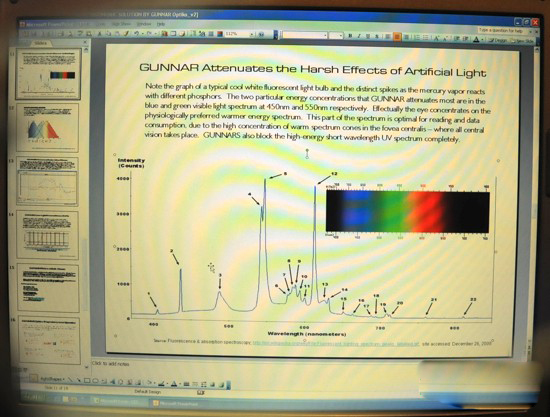Click the Help icon after the zoom box
The height and width of the screenshot is (417, 550).
click(x=261, y=34)
